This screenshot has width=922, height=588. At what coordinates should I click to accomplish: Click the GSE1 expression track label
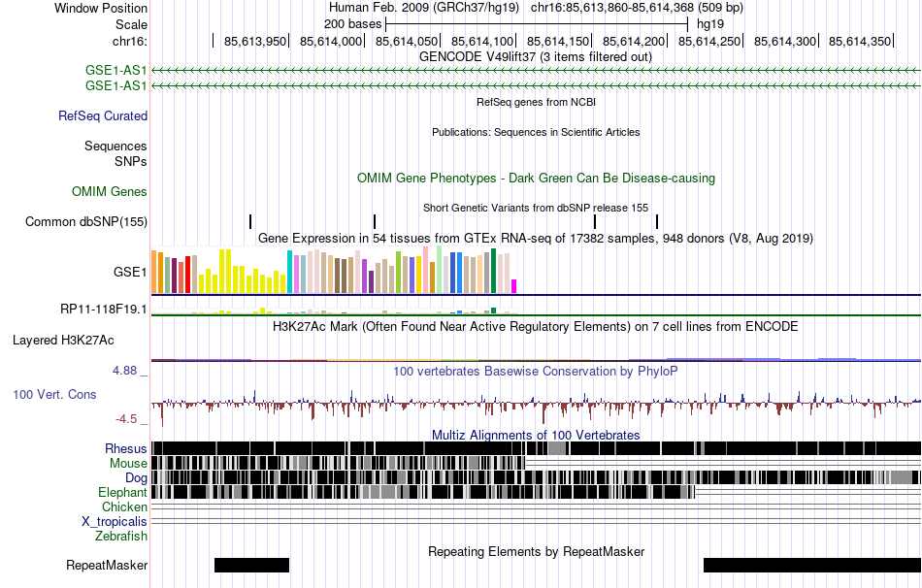point(130,272)
